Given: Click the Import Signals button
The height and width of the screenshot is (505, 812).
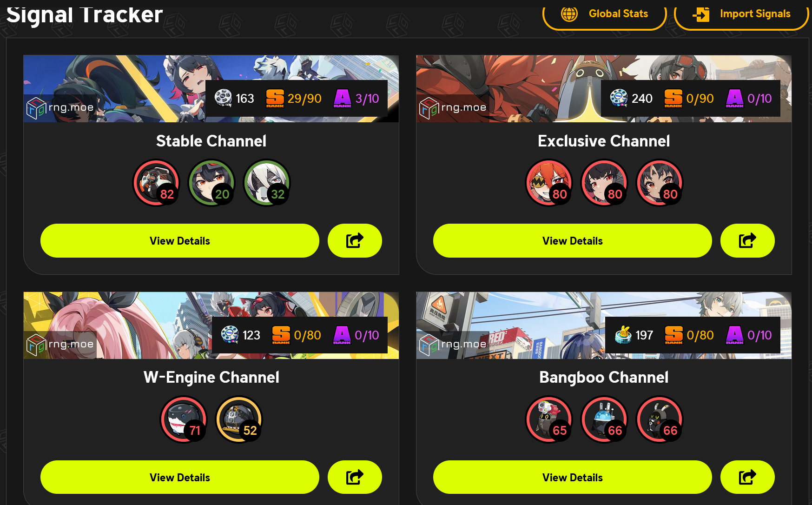Looking at the screenshot, I should [741, 15].
